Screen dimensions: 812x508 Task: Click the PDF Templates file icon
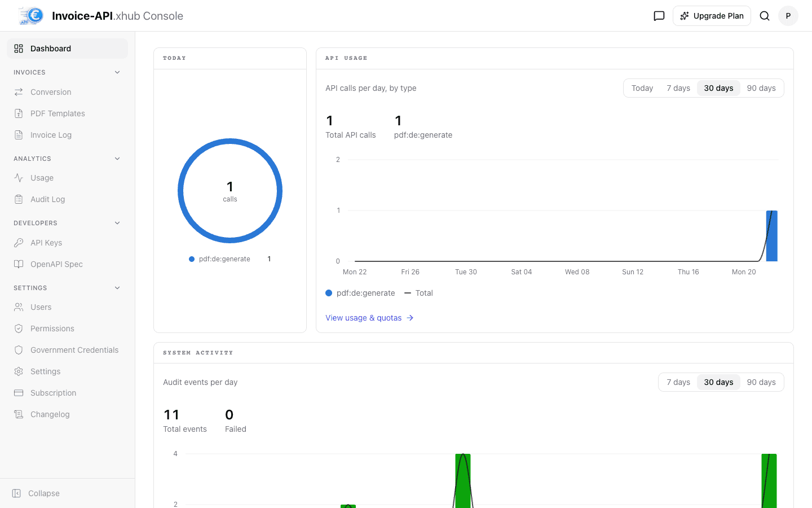[19, 113]
